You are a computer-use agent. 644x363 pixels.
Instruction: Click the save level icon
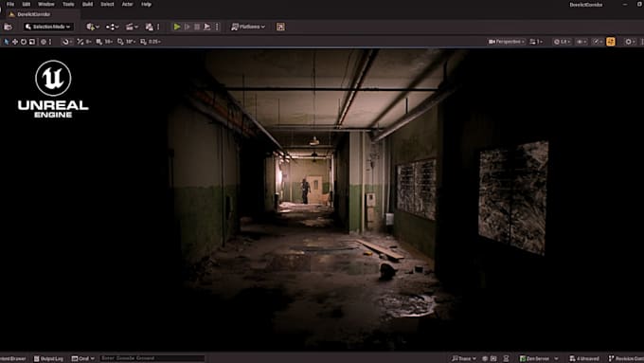point(8,27)
